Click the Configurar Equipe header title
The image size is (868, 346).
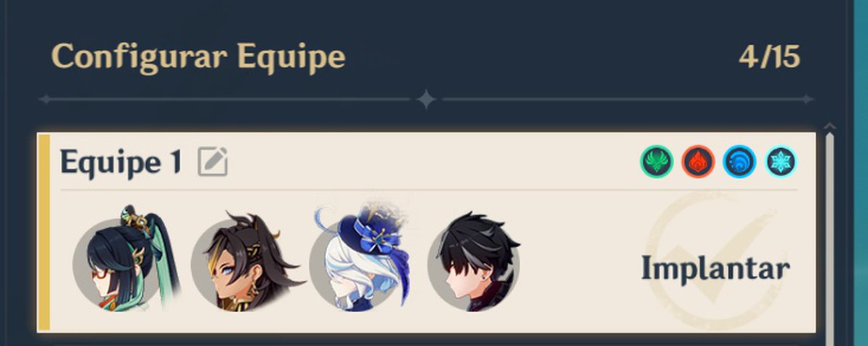click(x=198, y=57)
